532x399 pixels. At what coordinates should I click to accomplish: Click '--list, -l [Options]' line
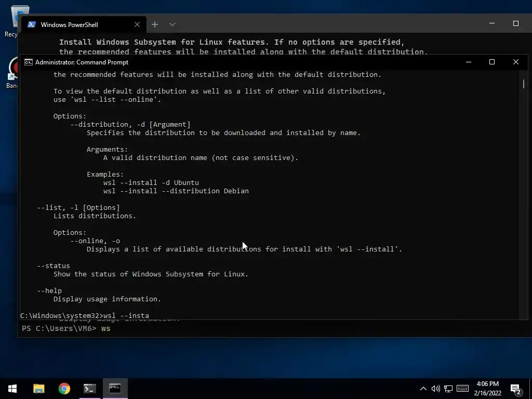tap(78, 208)
